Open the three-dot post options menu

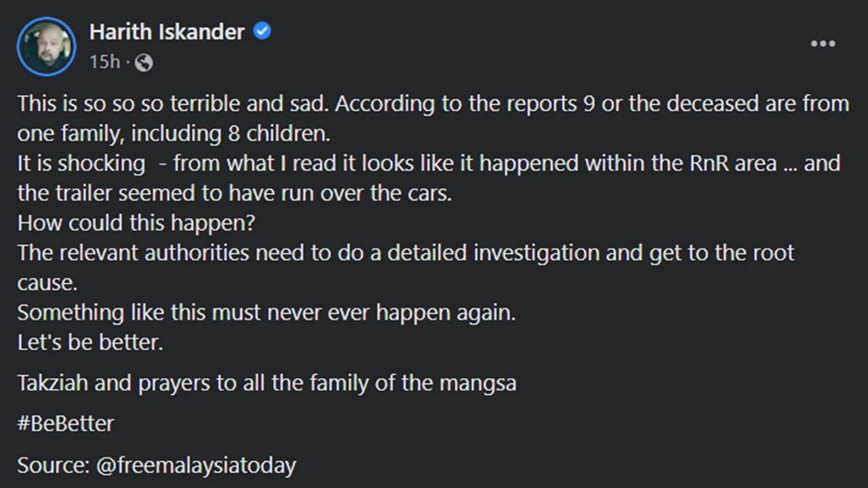click(823, 44)
